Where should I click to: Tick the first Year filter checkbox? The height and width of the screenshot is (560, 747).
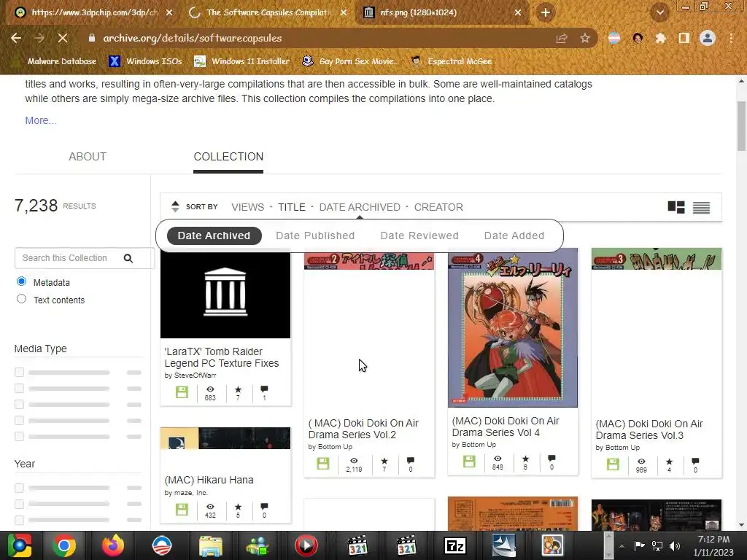[19, 488]
